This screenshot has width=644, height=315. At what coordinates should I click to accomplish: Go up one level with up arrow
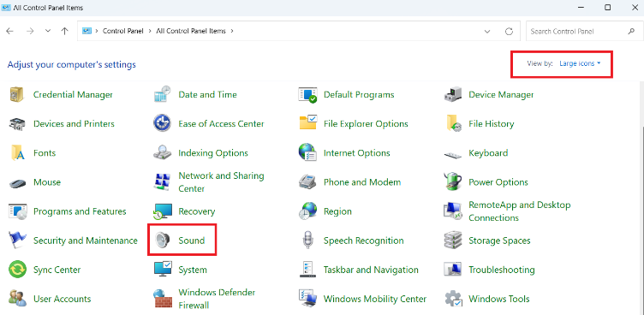[64, 31]
